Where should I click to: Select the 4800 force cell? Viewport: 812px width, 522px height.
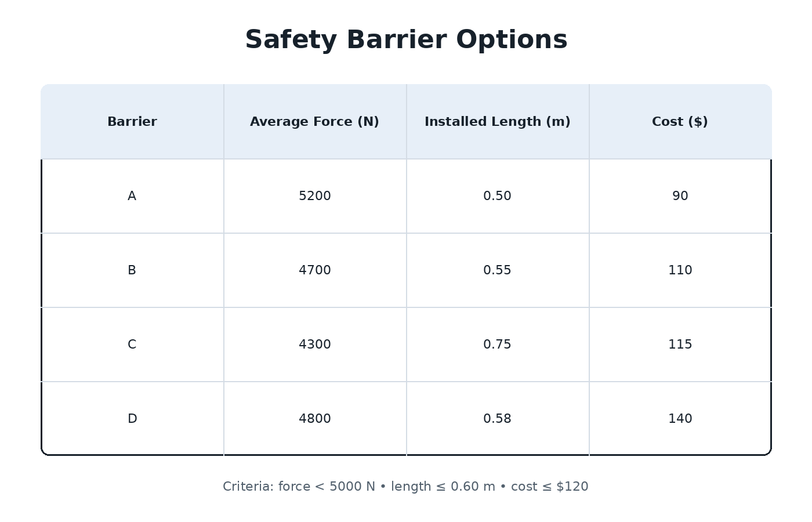(x=315, y=419)
